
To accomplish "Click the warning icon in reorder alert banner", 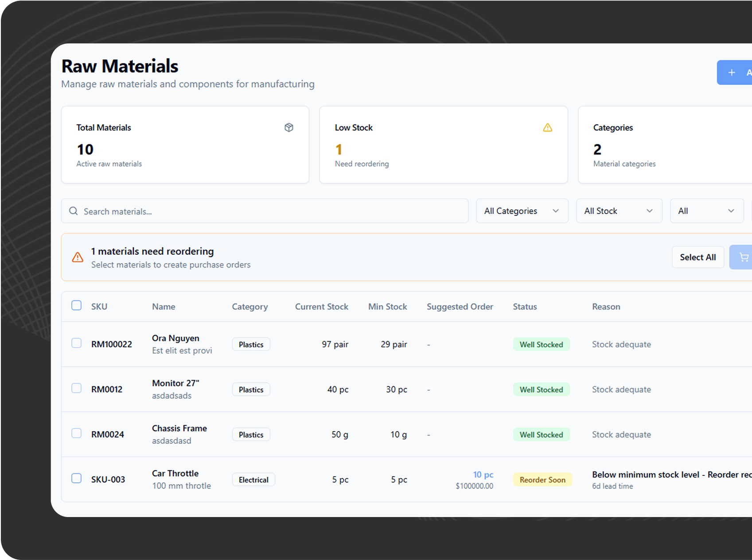I will [x=77, y=257].
